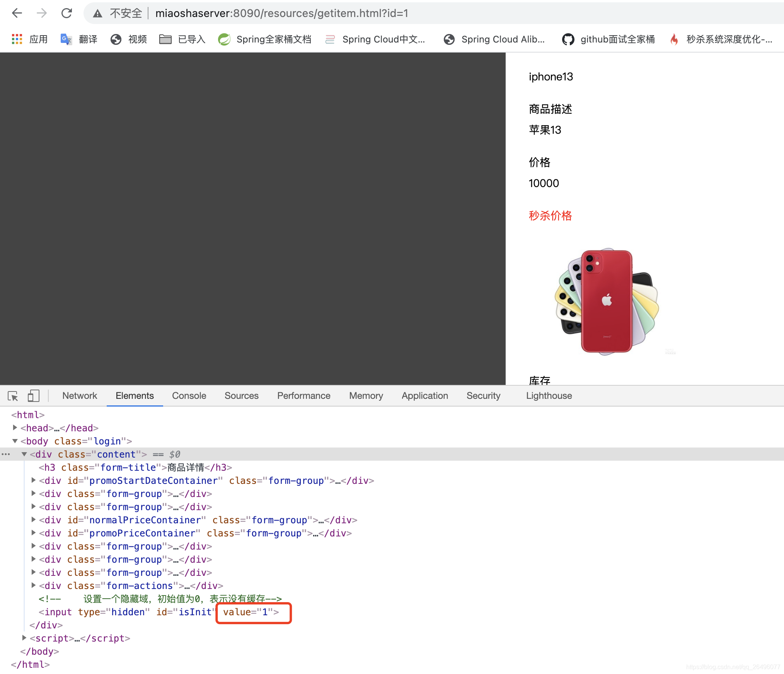
Task: Click the not-secure warning triangle icon
Action: point(98,14)
